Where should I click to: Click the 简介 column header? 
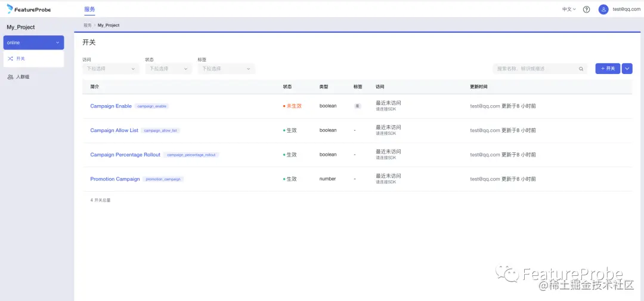(x=94, y=87)
